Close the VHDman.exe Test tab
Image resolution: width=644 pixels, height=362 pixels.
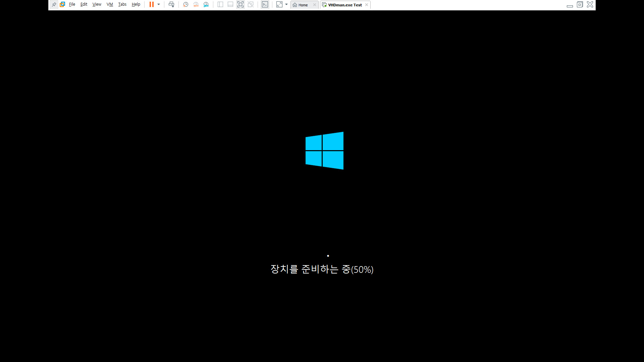pos(367,5)
